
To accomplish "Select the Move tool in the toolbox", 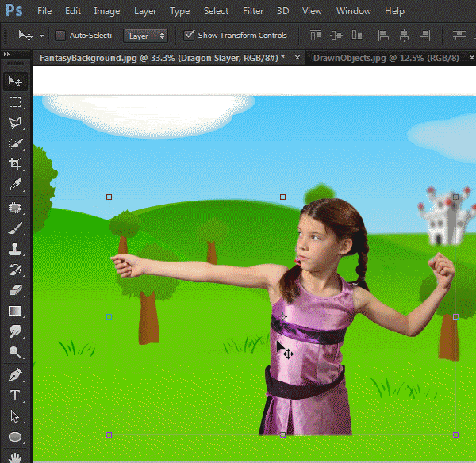I will click(15, 82).
